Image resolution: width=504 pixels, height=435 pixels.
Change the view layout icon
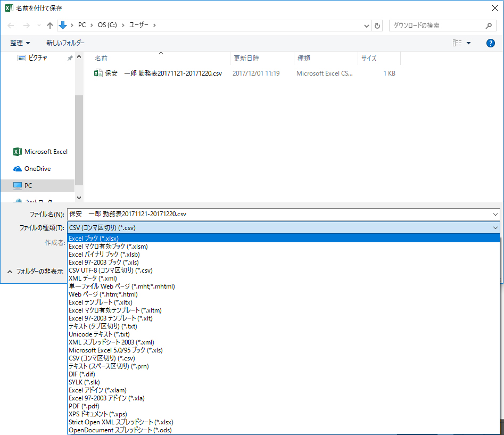457,43
